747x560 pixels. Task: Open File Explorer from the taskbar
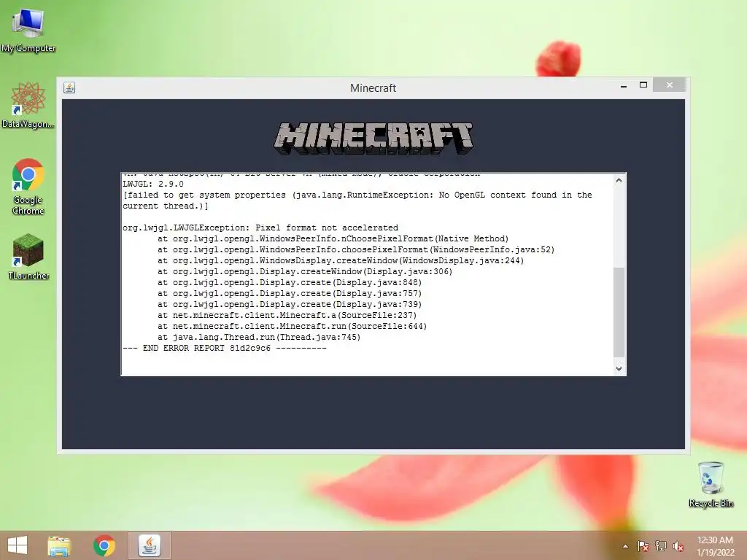pyautogui.click(x=59, y=545)
